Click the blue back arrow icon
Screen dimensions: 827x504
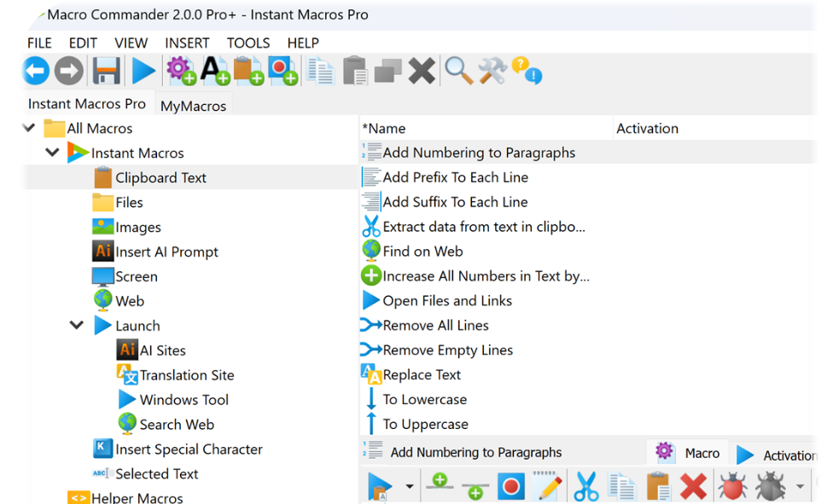36,72
